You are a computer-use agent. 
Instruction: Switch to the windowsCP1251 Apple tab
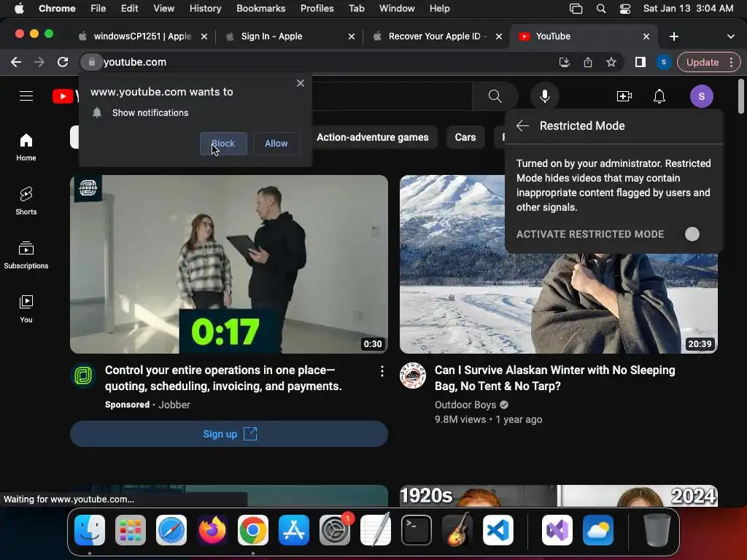tap(143, 36)
